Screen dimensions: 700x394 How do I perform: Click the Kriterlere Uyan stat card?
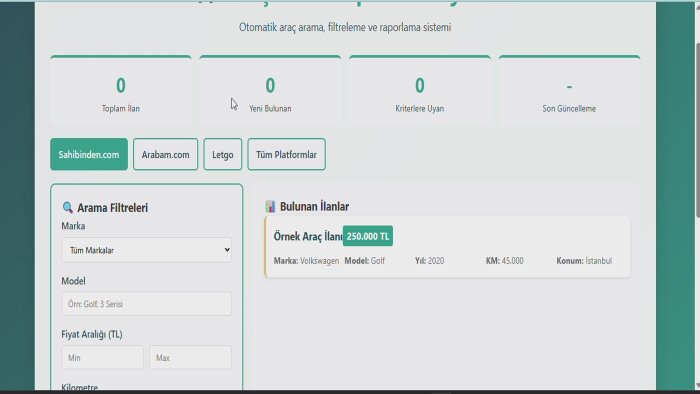pyautogui.click(x=420, y=91)
